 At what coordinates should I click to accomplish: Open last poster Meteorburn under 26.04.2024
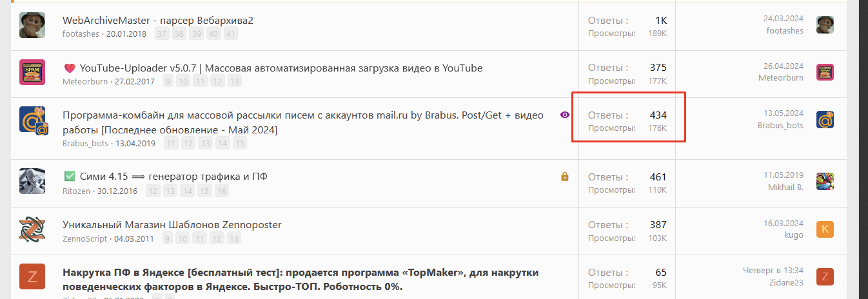781,78
